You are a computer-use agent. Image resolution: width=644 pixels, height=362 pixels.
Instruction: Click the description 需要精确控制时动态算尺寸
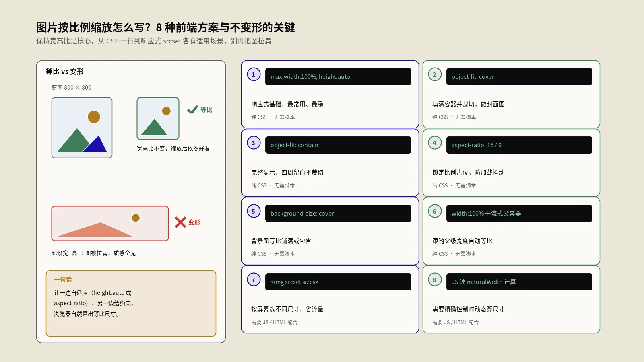pyautogui.click(x=468, y=309)
